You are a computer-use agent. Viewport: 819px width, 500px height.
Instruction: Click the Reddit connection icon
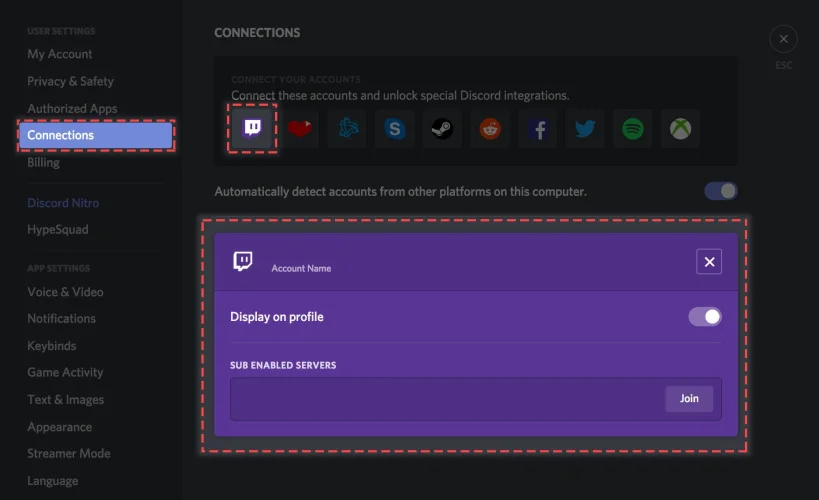(490, 129)
